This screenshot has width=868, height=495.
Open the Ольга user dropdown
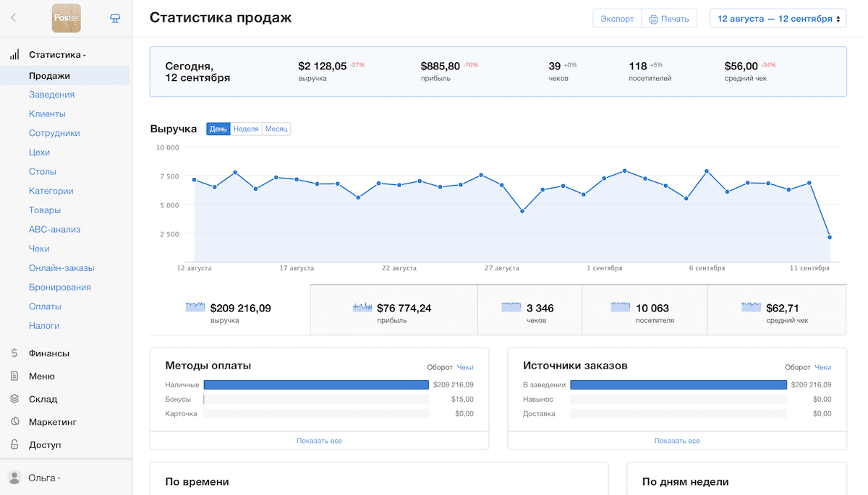(x=44, y=478)
